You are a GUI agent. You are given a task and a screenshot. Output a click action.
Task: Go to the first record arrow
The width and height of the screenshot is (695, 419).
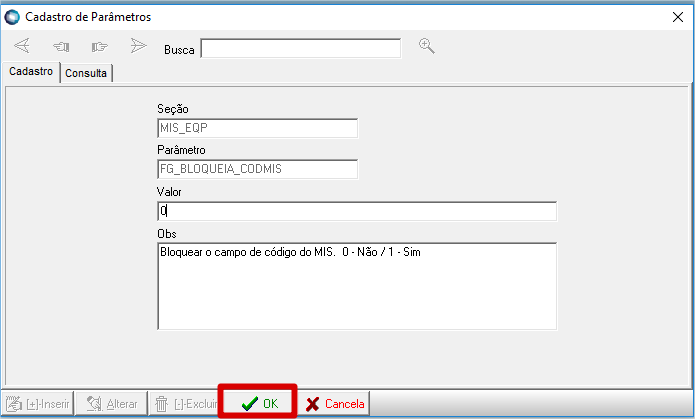(22, 46)
